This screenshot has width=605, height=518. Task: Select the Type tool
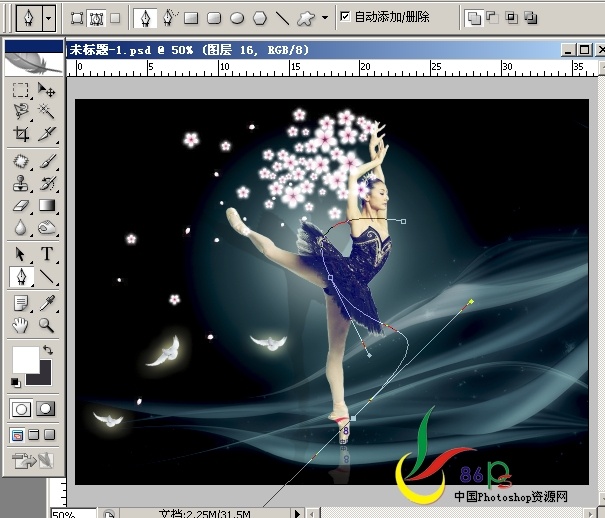coord(47,254)
